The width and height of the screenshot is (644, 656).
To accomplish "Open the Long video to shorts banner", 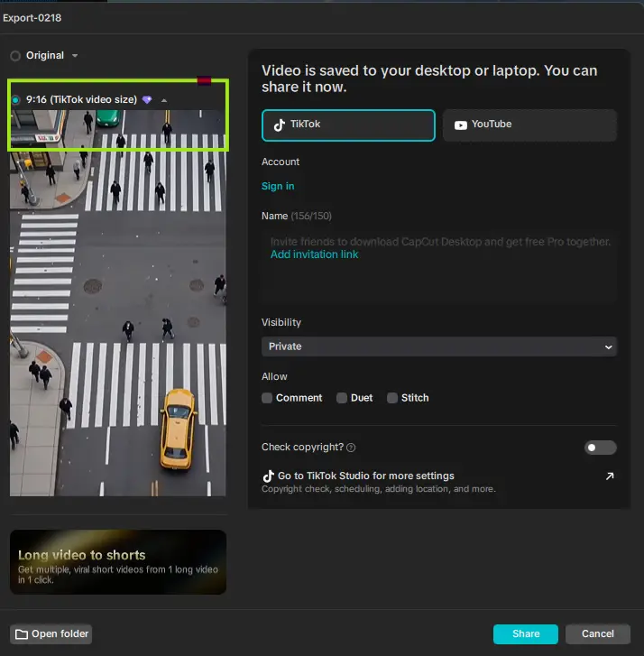I will click(118, 562).
